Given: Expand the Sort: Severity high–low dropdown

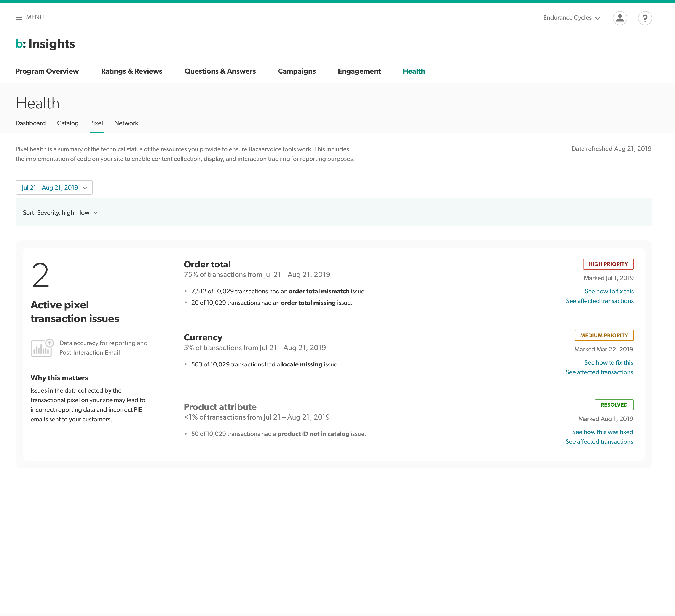Looking at the screenshot, I should [60, 213].
